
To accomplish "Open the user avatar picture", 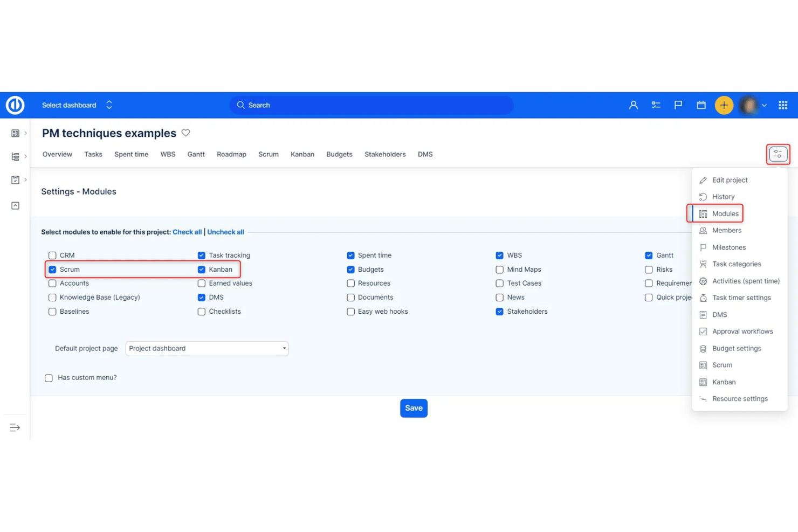I will pyautogui.click(x=748, y=105).
